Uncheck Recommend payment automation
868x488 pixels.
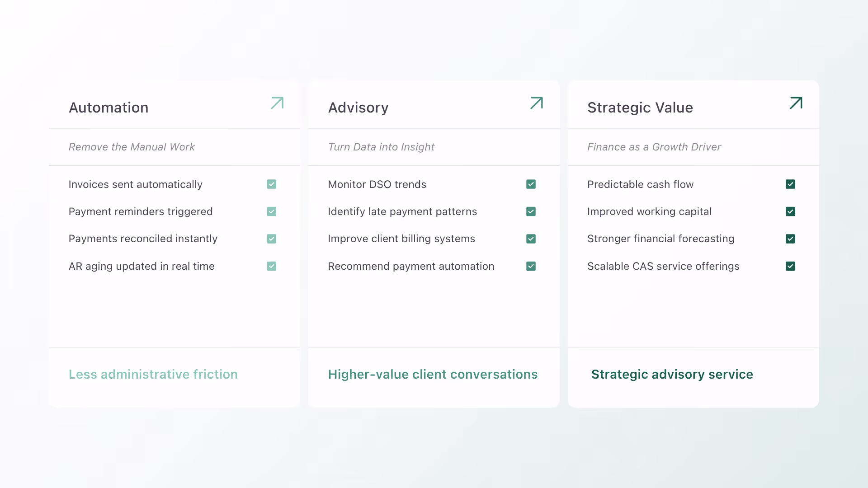531,266
